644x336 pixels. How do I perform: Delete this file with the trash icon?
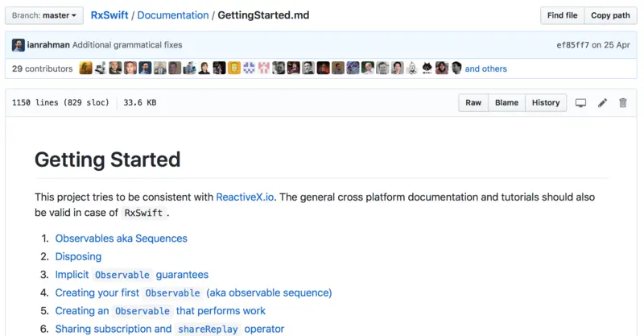(x=622, y=103)
